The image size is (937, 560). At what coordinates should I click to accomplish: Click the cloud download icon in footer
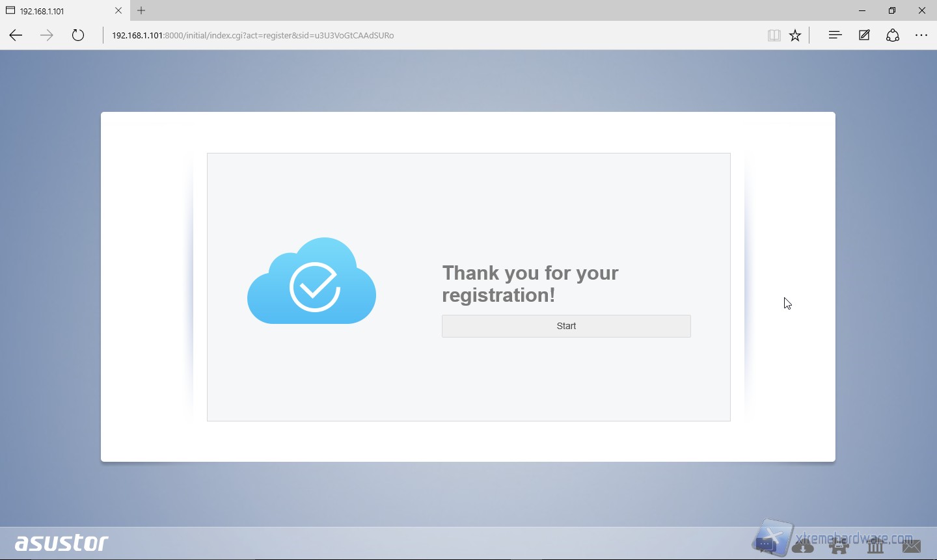point(803,546)
